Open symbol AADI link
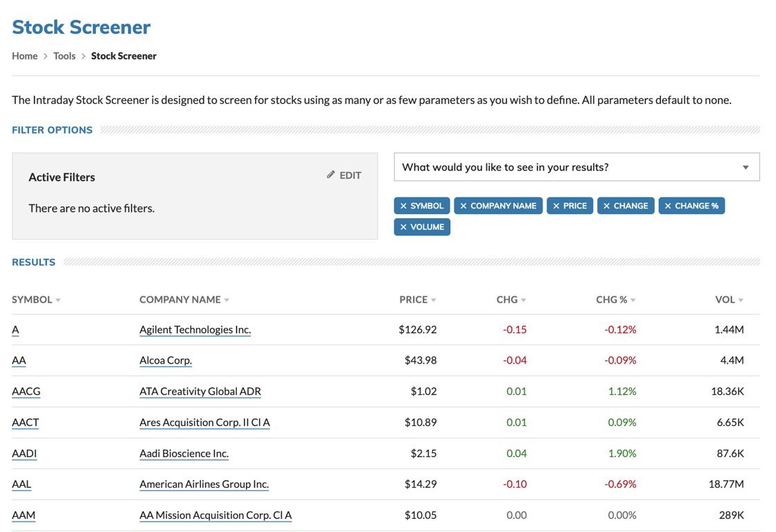 (24, 453)
